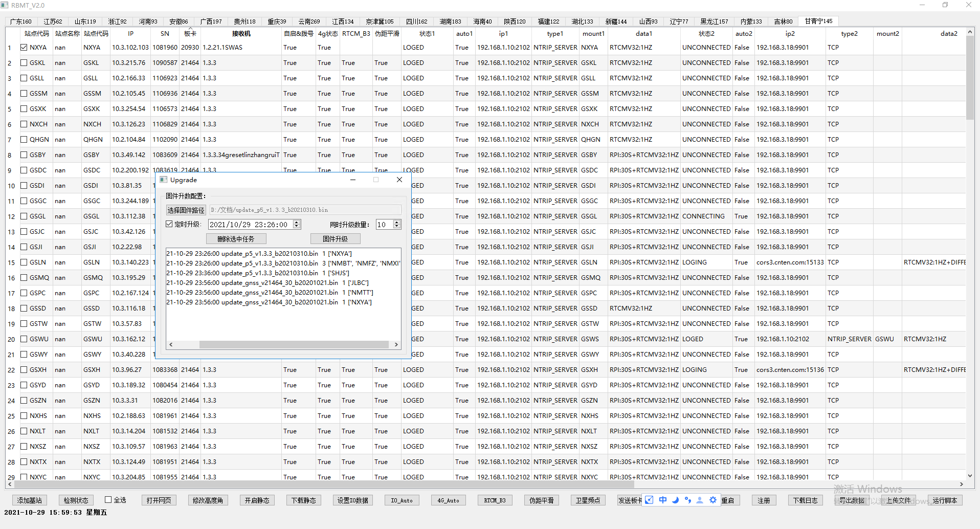The width and height of the screenshot is (980, 529).
Task: Click the 添加基站 button
Action: click(x=30, y=500)
